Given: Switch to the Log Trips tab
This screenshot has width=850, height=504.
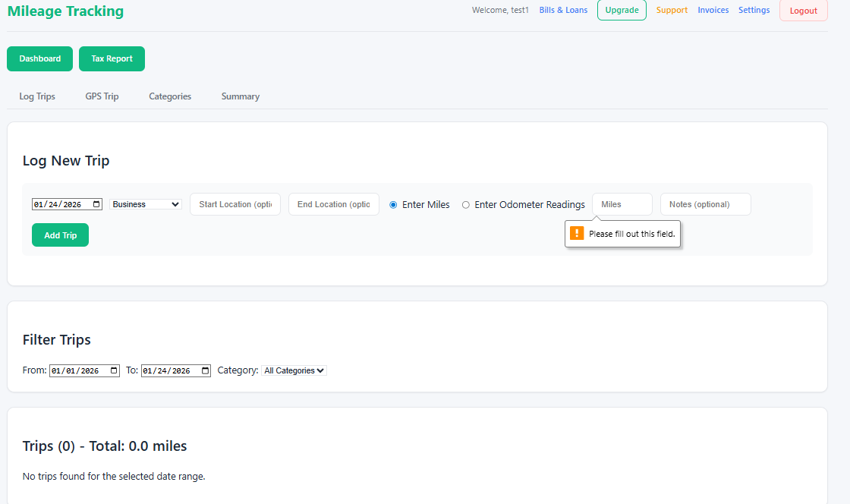Looking at the screenshot, I should point(37,96).
